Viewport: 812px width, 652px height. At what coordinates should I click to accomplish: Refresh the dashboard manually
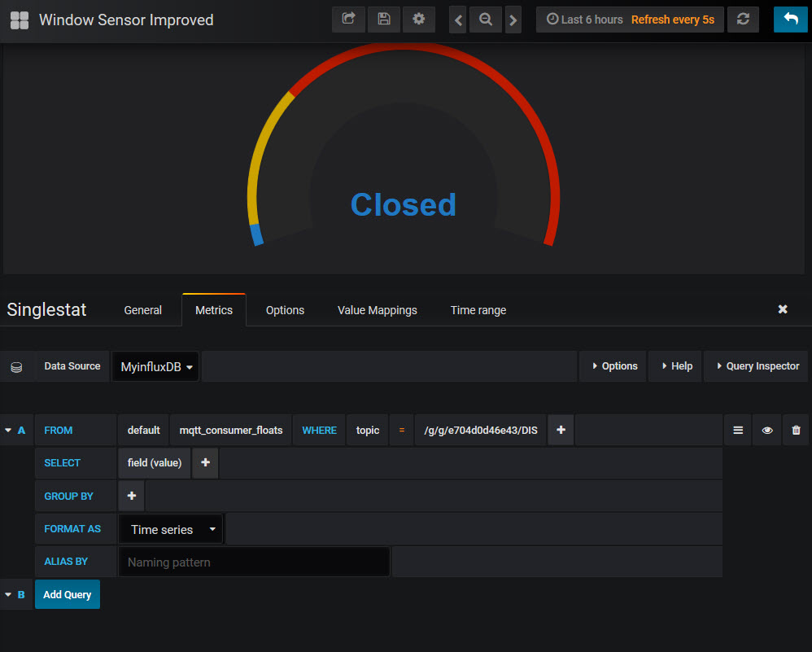point(743,19)
